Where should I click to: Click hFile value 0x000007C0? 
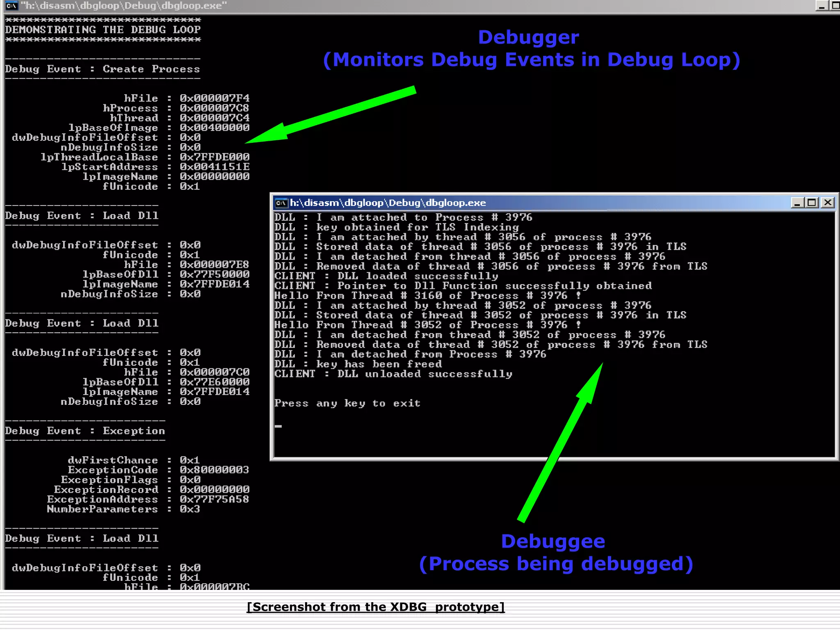[215, 372]
